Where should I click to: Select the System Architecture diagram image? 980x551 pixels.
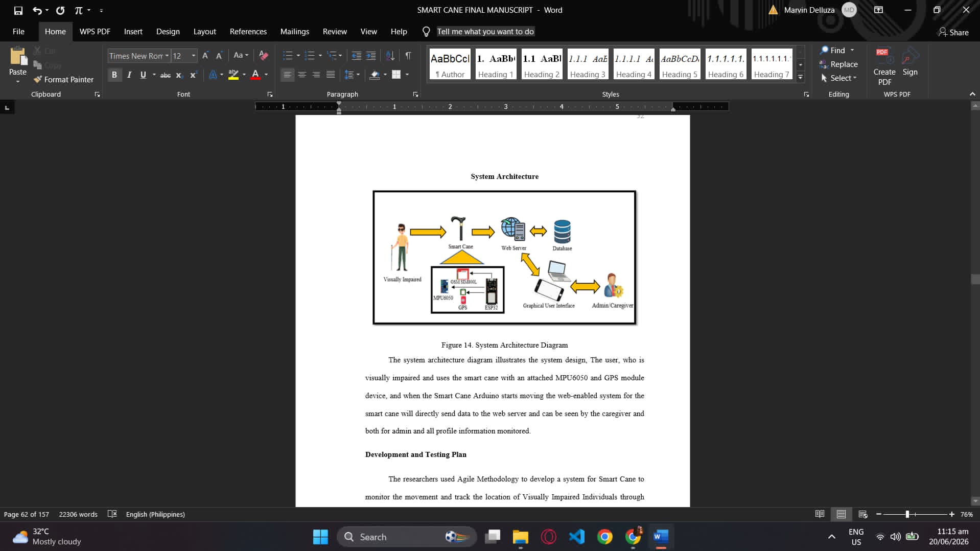point(504,258)
